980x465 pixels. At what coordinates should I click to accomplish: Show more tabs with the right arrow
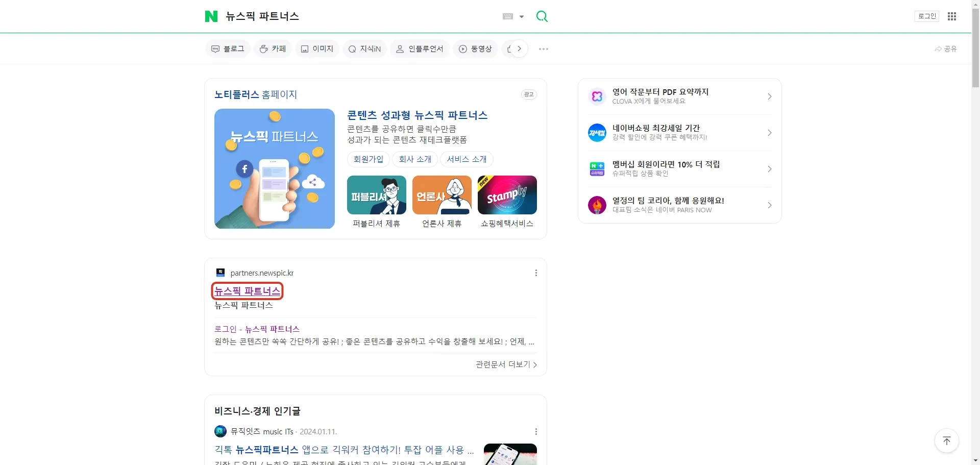tap(519, 49)
